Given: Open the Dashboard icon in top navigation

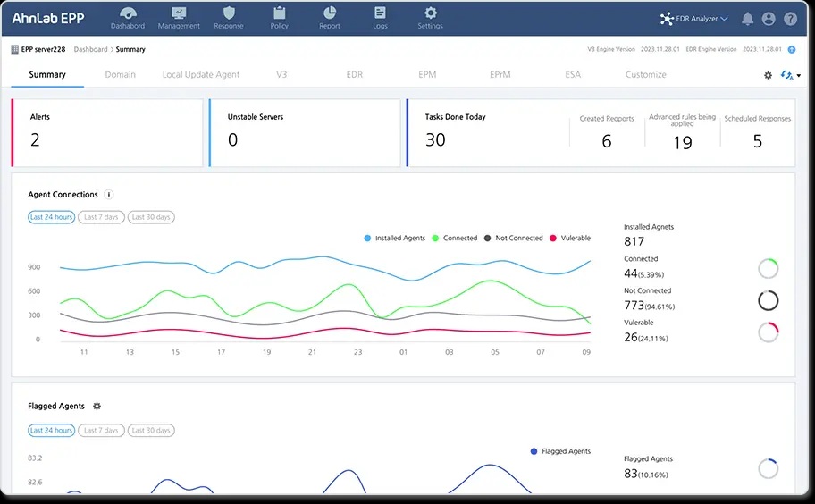Looking at the screenshot, I should tap(127, 13).
